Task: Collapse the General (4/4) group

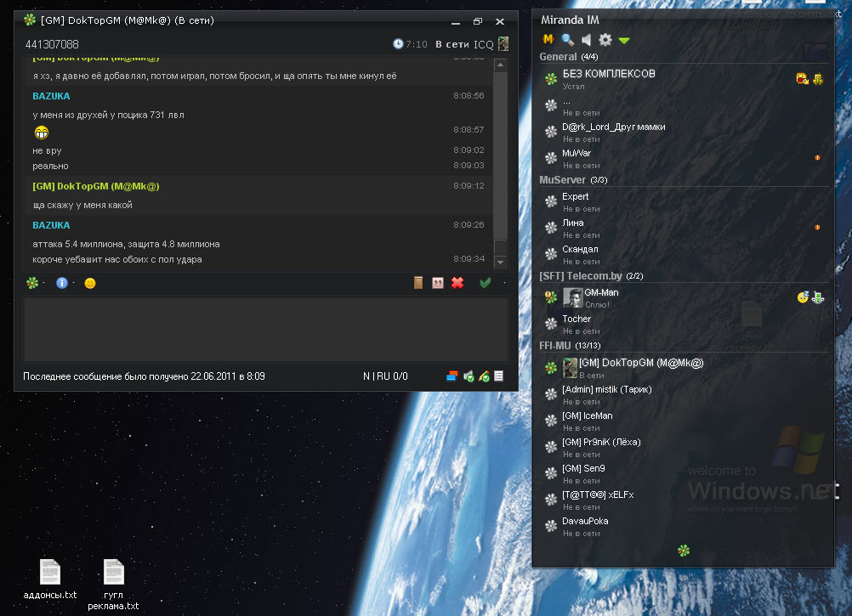Action: (568, 56)
